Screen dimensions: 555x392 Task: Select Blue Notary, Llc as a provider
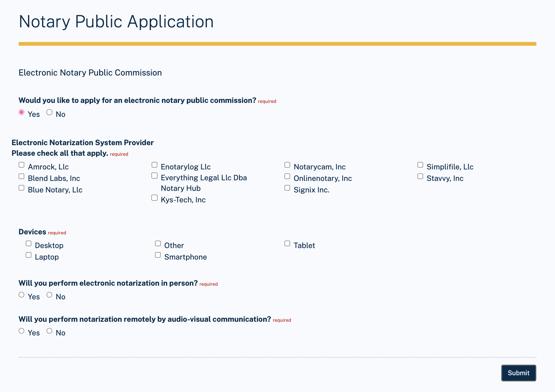(x=21, y=187)
